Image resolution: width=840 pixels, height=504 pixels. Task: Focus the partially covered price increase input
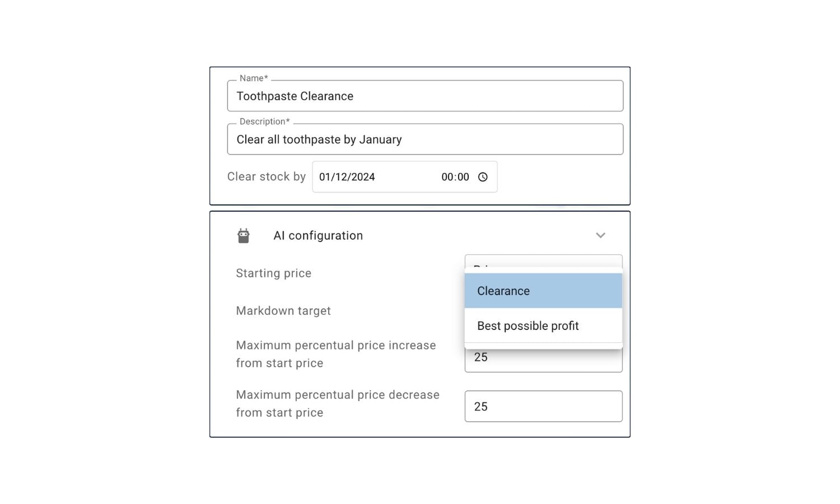pyautogui.click(x=543, y=361)
